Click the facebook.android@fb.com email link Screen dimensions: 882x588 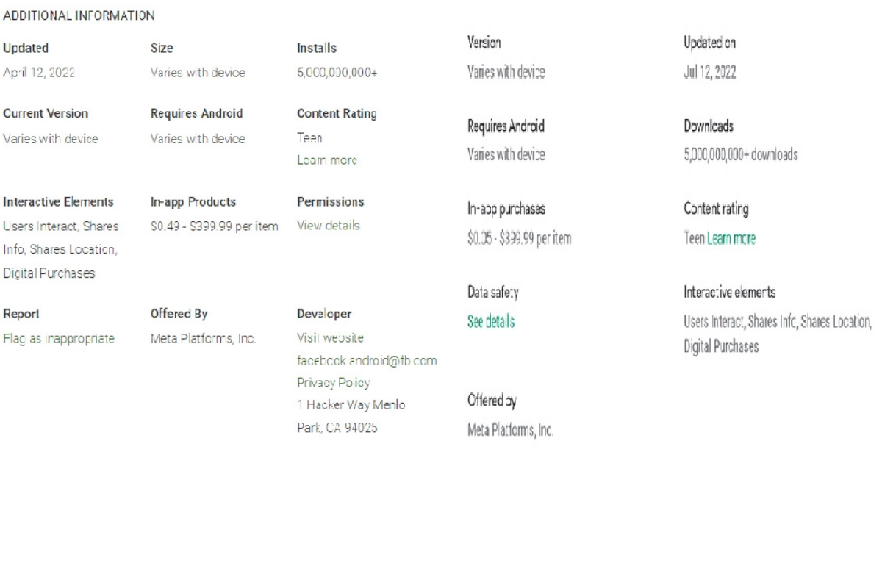pos(367,361)
